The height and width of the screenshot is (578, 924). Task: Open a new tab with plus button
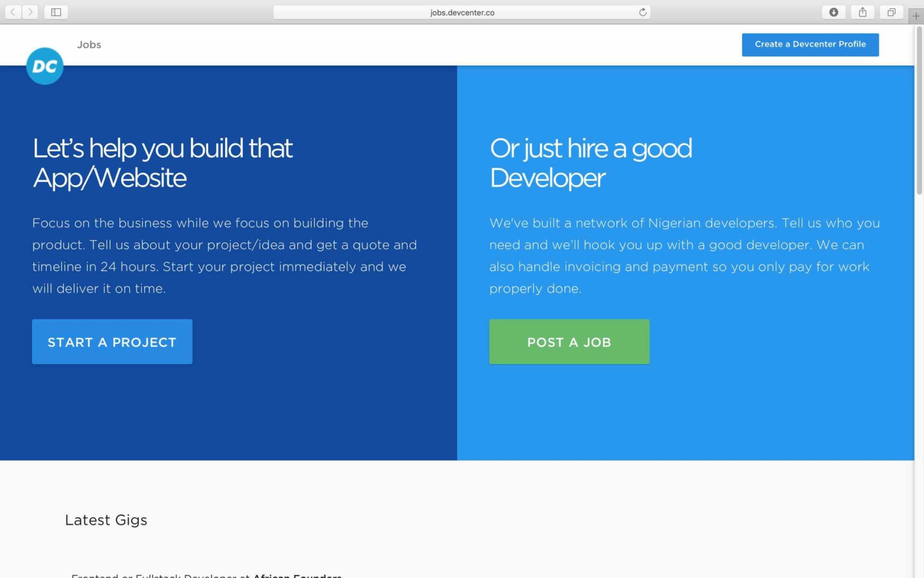[x=916, y=16]
